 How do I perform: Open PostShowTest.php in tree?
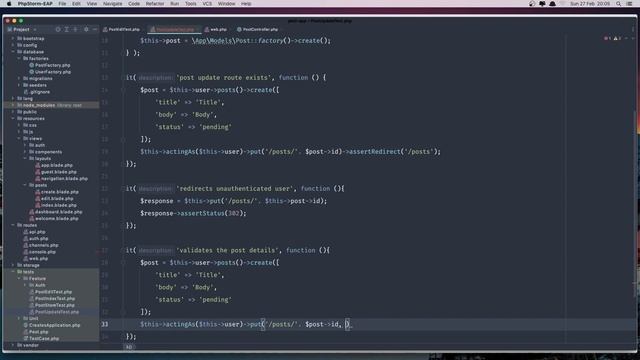point(51,305)
